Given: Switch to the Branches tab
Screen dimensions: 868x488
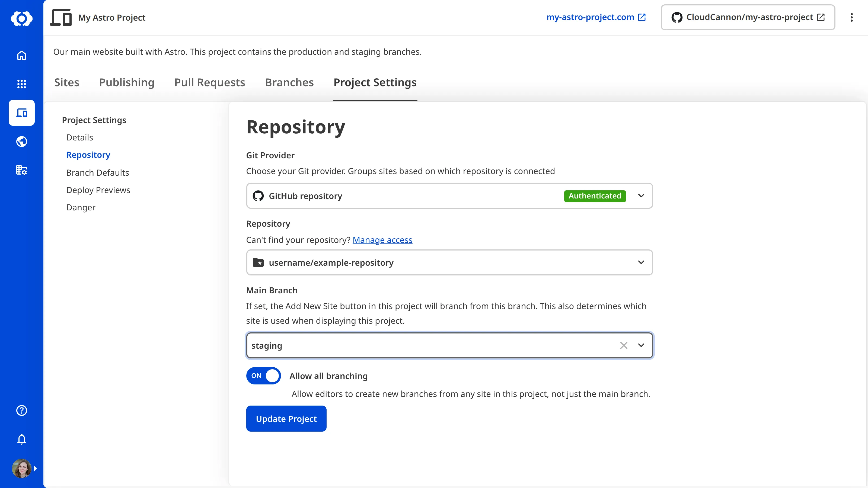Looking at the screenshot, I should (289, 82).
